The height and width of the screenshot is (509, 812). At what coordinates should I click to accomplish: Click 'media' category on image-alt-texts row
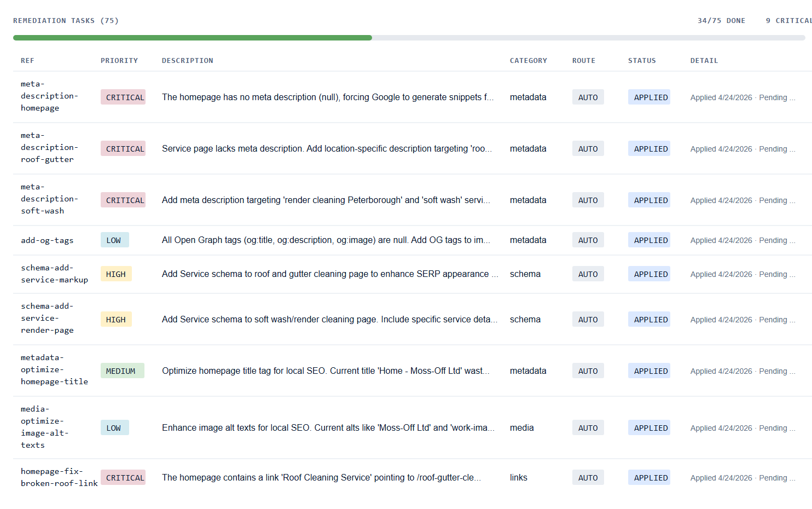[522, 427]
